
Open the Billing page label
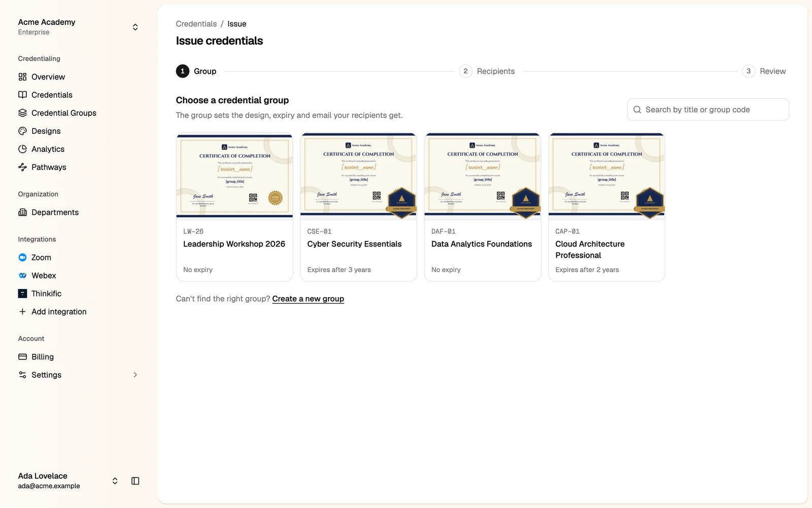click(x=43, y=357)
